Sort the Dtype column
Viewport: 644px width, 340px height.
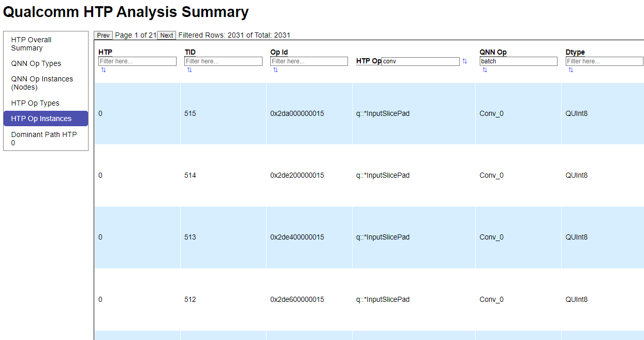(570, 70)
